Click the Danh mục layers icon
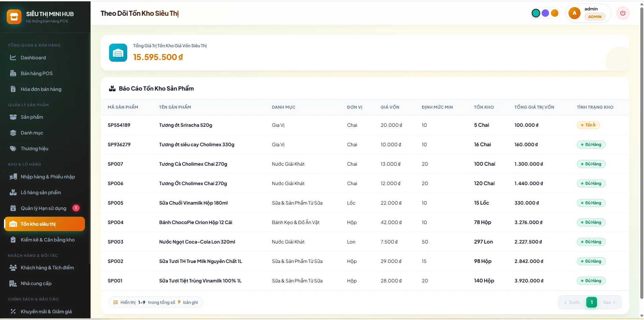644x320 pixels. 13,133
